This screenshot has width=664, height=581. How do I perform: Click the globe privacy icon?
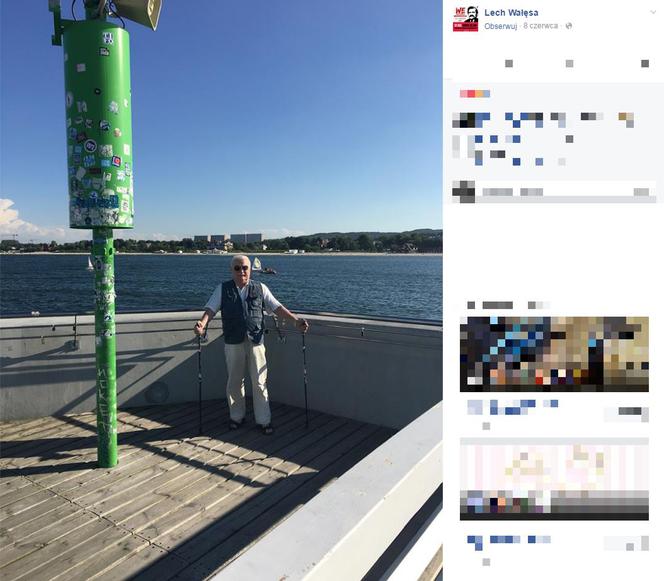pos(569,26)
